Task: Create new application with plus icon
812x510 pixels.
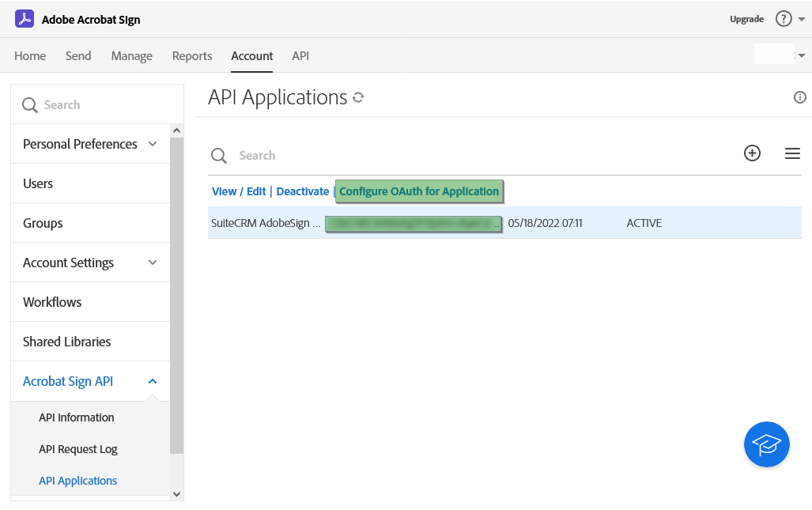Action: pyautogui.click(x=752, y=153)
